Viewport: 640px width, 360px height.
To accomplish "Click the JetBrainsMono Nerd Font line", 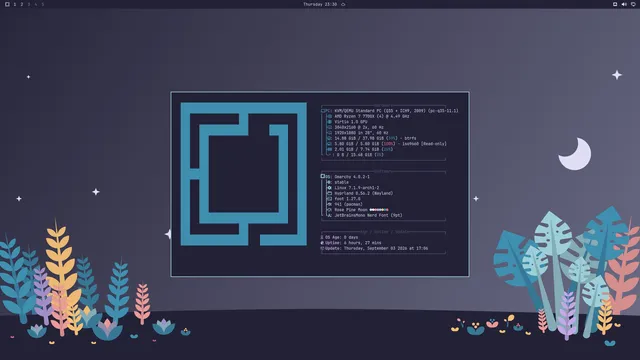I will tap(368, 216).
